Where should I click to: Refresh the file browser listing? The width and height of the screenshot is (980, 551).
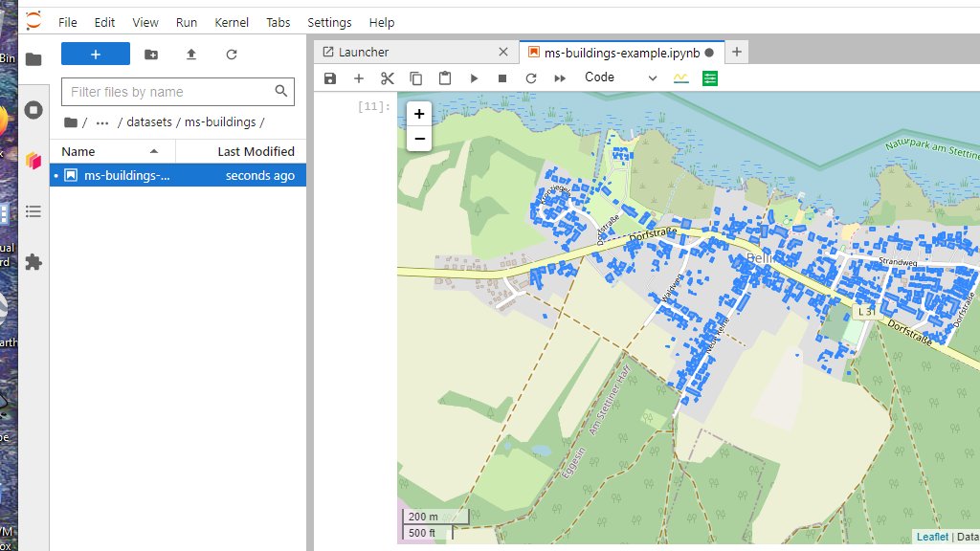coord(232,55)
